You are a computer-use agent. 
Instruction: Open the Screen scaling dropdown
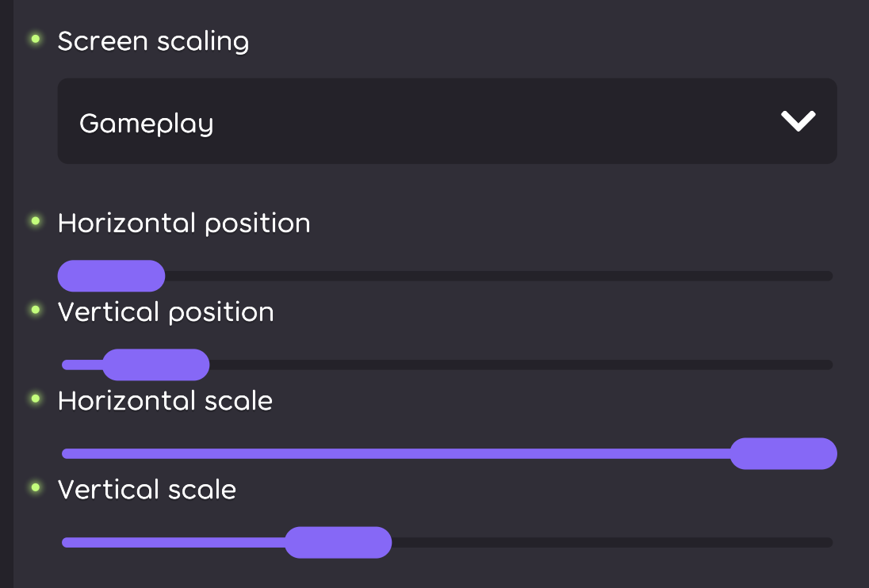(x=446, y=120)
